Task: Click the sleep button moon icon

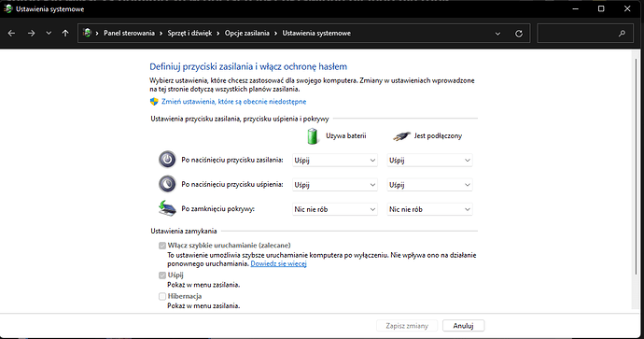Action: (167, 184)
